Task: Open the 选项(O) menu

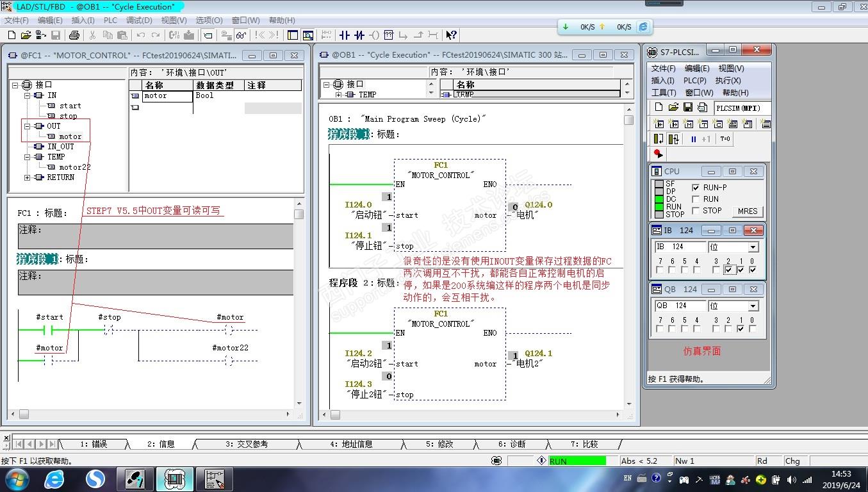Action: [x=209, y=20]
